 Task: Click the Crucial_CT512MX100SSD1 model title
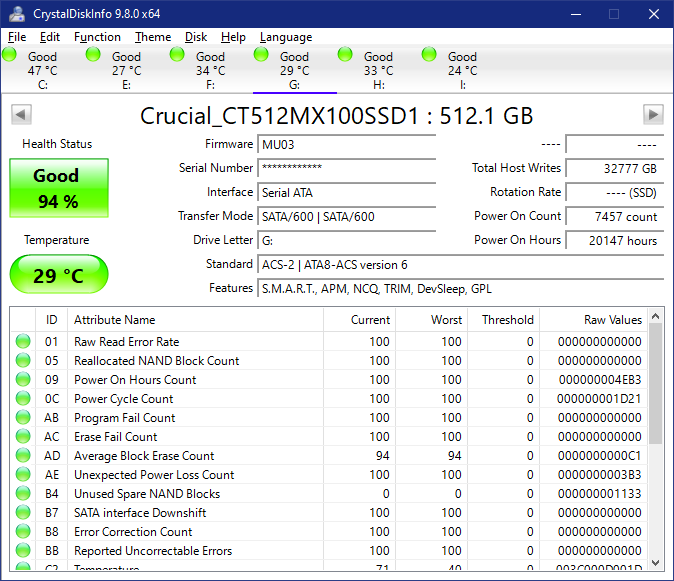337,116
